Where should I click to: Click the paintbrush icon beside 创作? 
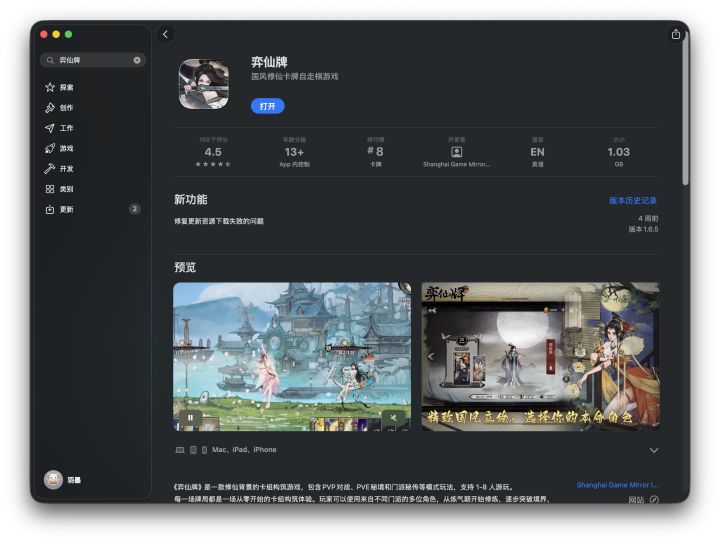50,107
